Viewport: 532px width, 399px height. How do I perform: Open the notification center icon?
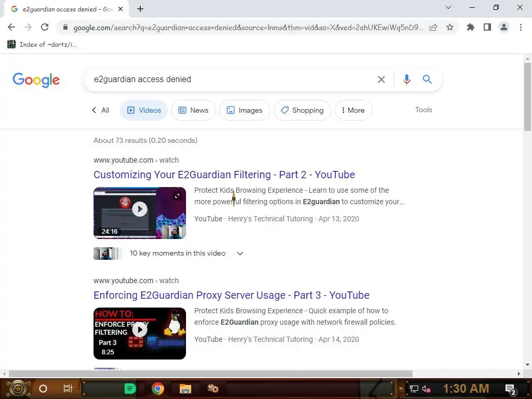click(511, 390)
